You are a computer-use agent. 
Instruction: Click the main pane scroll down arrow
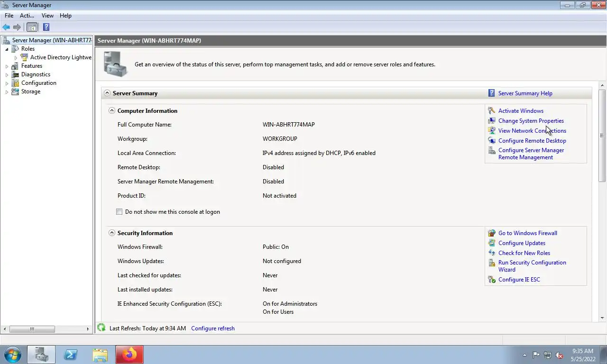point(602,318)
